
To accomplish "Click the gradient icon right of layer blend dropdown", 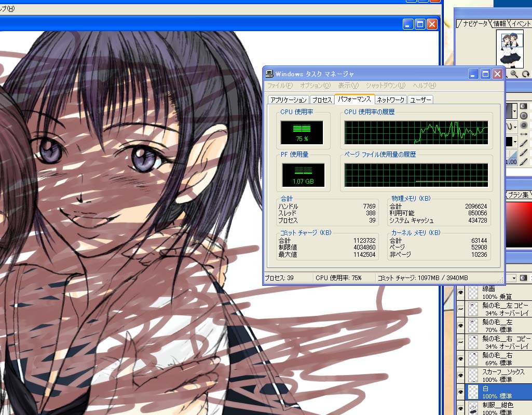I will [524, 278].
